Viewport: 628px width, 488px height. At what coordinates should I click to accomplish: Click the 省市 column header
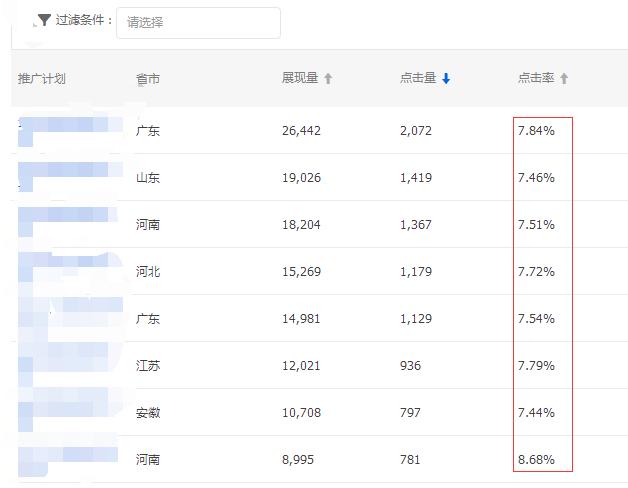(x=148, y=79)
